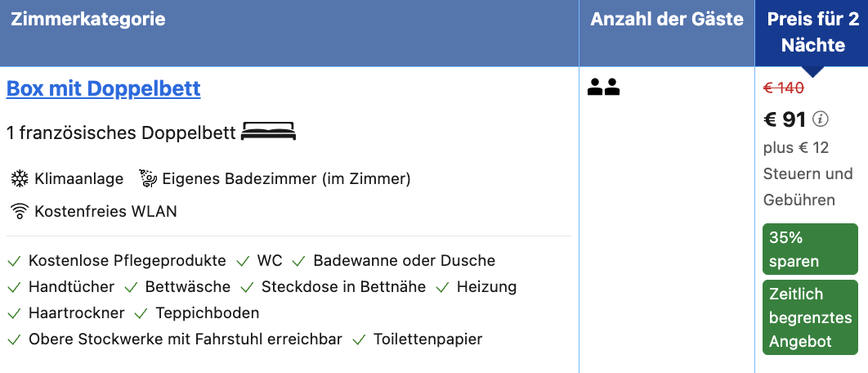Click the plus € 12 Steuern und Gebühren text
868x373 pixels.
[808, 174]
